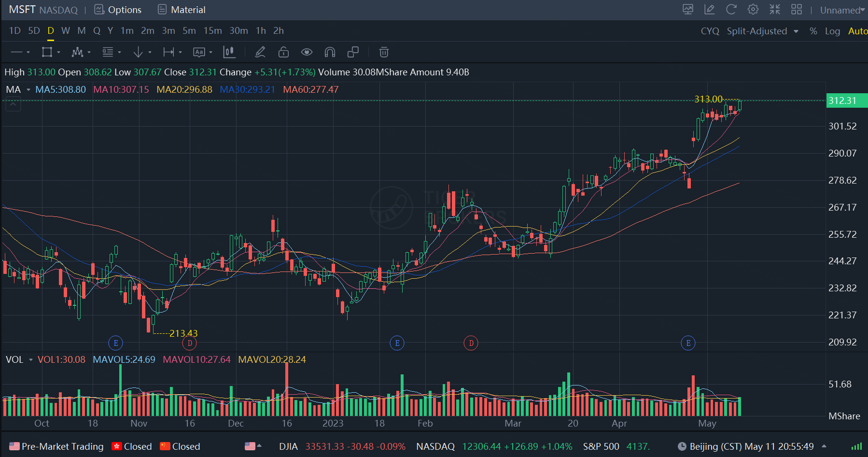Select the wave pattern drawing tool
868x457 pixels.
coord(77,52)
